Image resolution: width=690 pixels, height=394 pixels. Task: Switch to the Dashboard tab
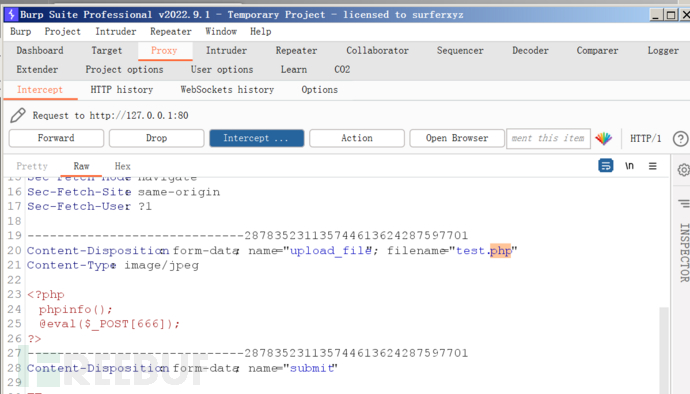pyautogui.click(x=40, y=51)
